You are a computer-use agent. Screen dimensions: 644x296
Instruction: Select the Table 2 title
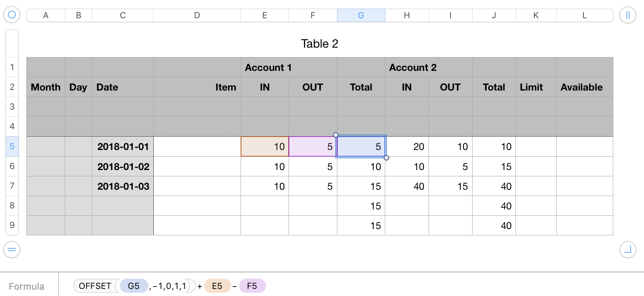pyautogui.click(x=319, y=44)
